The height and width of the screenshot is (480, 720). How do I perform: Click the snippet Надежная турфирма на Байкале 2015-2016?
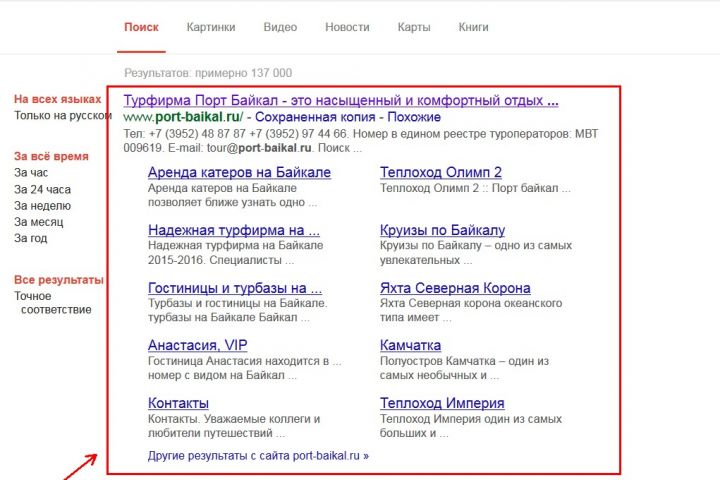click(x=236, y=253)
